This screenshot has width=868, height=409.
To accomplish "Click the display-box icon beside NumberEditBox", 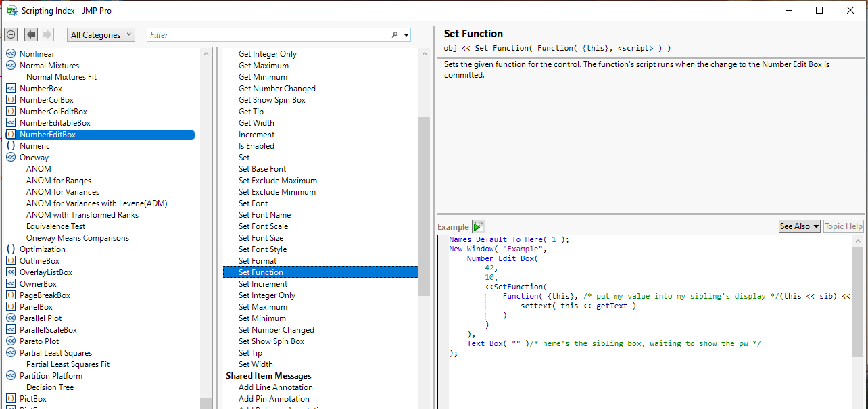I will coord(11,134).
